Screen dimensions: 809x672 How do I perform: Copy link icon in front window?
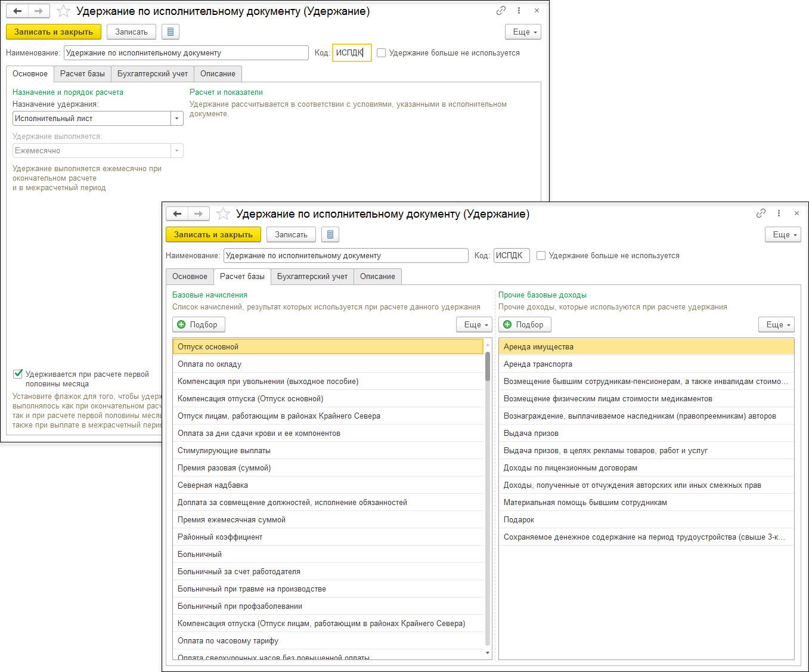click(x=761, y=213)
